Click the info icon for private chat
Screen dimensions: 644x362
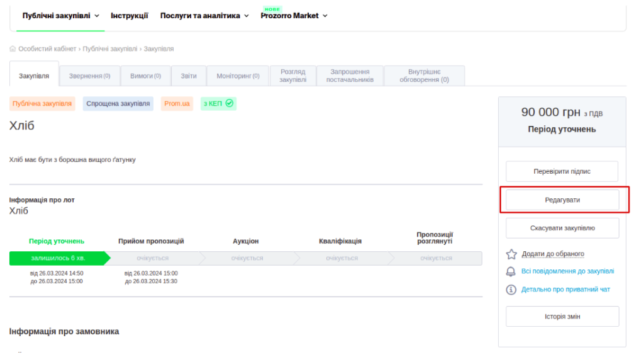pos(511,290)
